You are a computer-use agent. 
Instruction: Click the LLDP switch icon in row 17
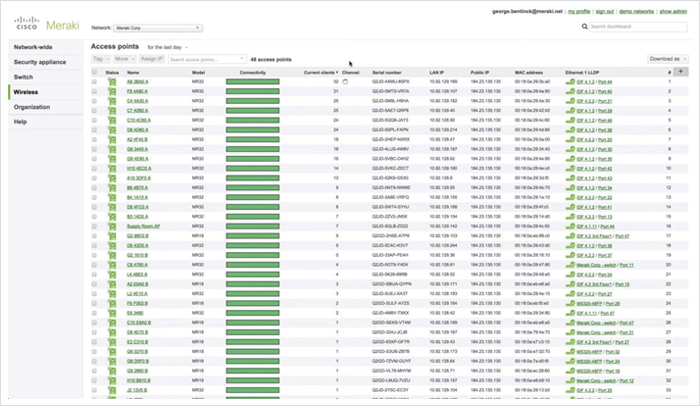(570, 236)
